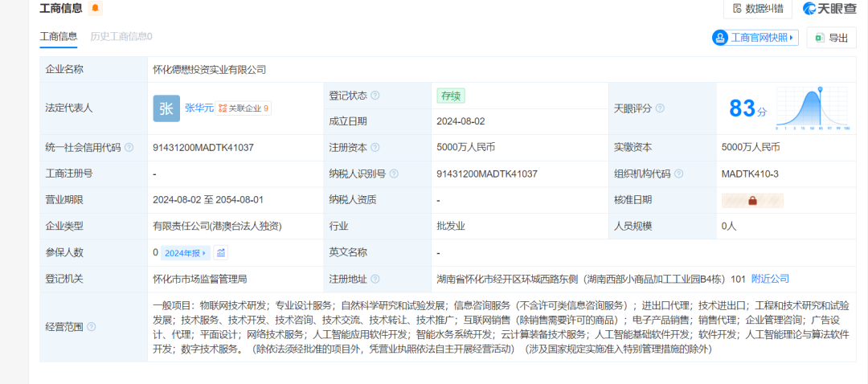
Task: Select the 工商信息 tab
Action: [59, 36]
